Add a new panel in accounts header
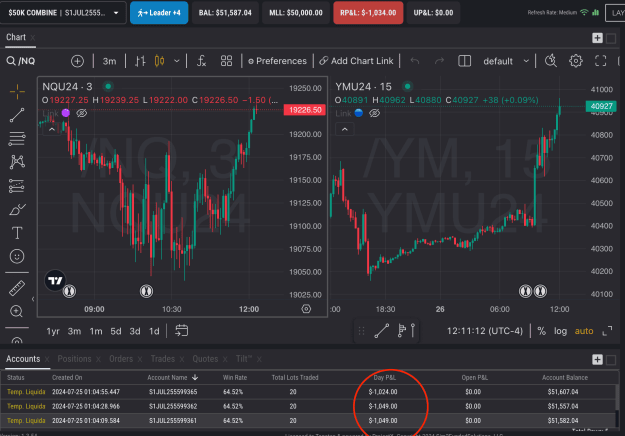Screen dimensions: 625x436 pyautogui.click(x=597, y=359)
